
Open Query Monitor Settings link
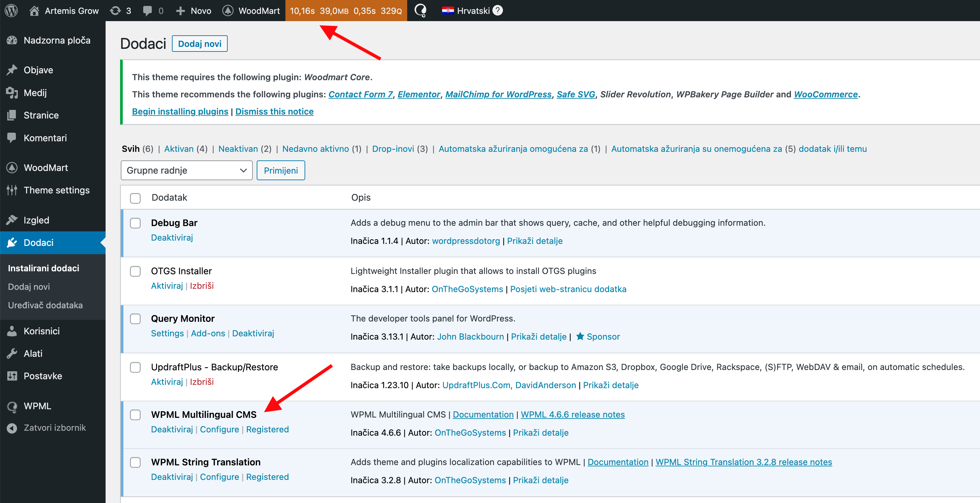(167, 333)
